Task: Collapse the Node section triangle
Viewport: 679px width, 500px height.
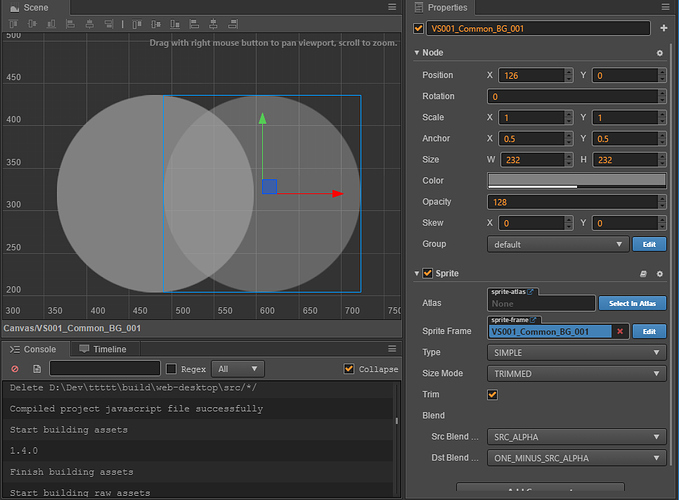Action: (x=417, y=53)
